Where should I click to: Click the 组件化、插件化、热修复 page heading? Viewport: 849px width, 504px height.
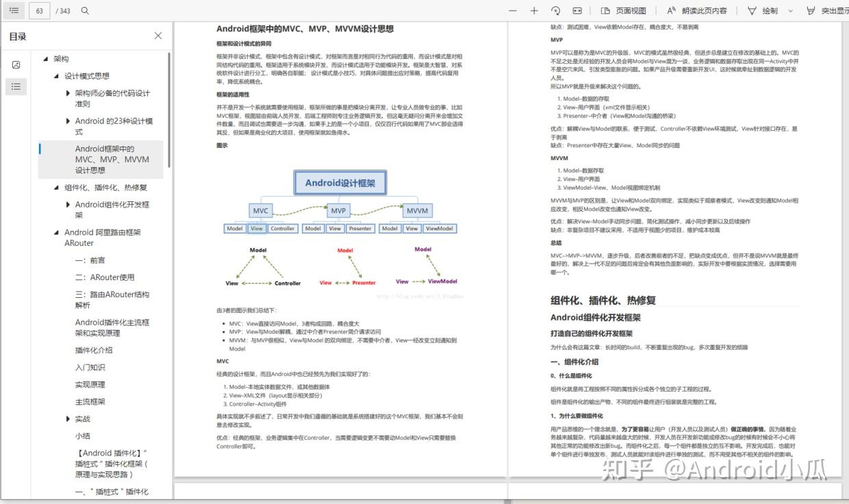pyautogui.click(x=603, y=300)
